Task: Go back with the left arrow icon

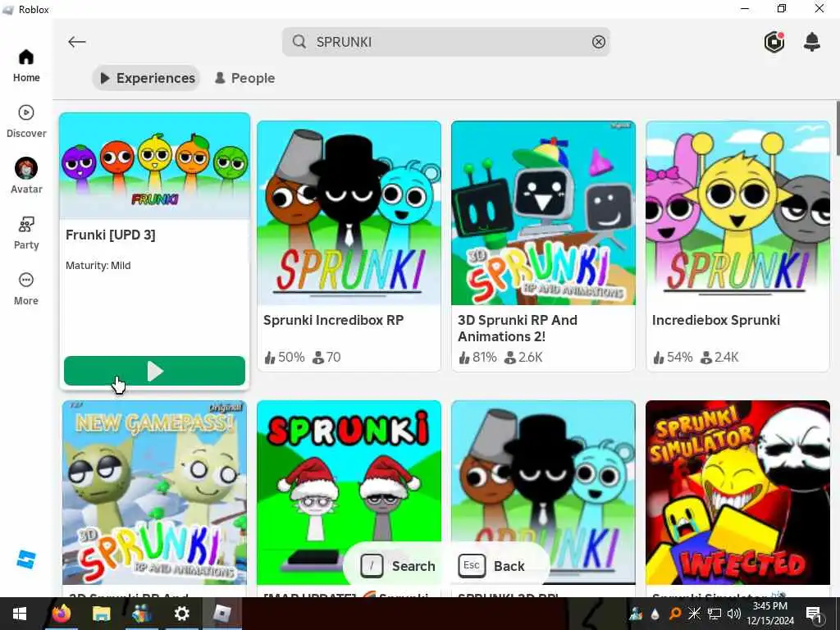Action: [76, 42]
